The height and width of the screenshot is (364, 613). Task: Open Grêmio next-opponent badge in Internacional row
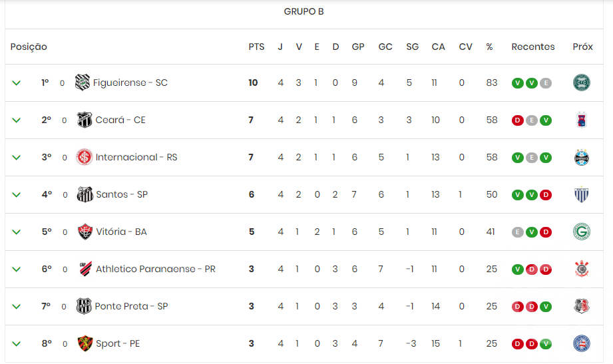click(582, 157)
